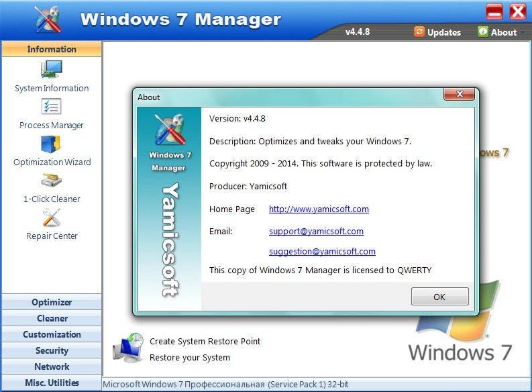Screen dimensions: 532x392
Task: Open the Network section
Action: point(52,366)
